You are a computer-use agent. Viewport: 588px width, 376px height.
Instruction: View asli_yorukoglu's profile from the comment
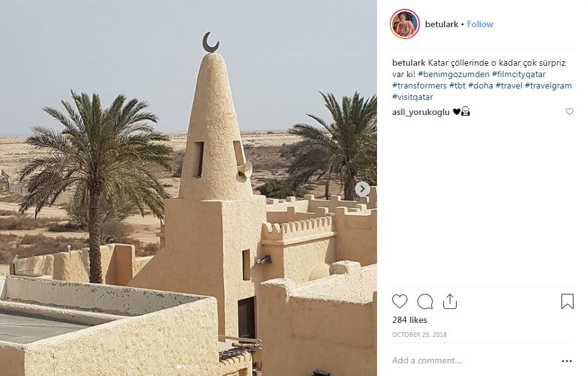coord(421,112)
